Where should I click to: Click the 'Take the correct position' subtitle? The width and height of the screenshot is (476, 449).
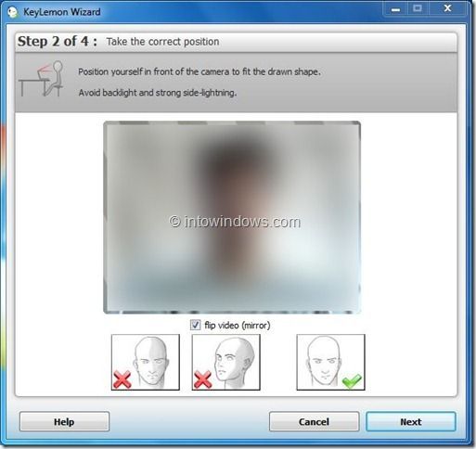[x=162, y=42]
